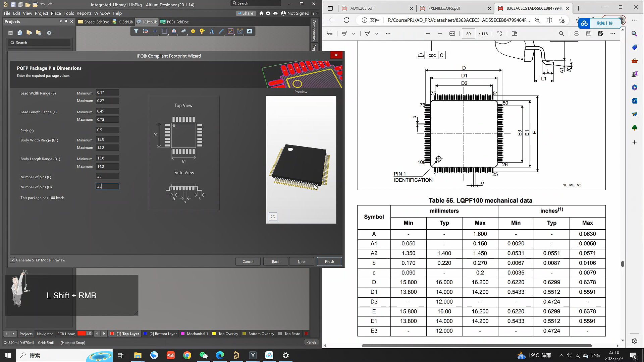Refresh the Edge browser page
Screen dimensions: 644x362
(346, 20)
